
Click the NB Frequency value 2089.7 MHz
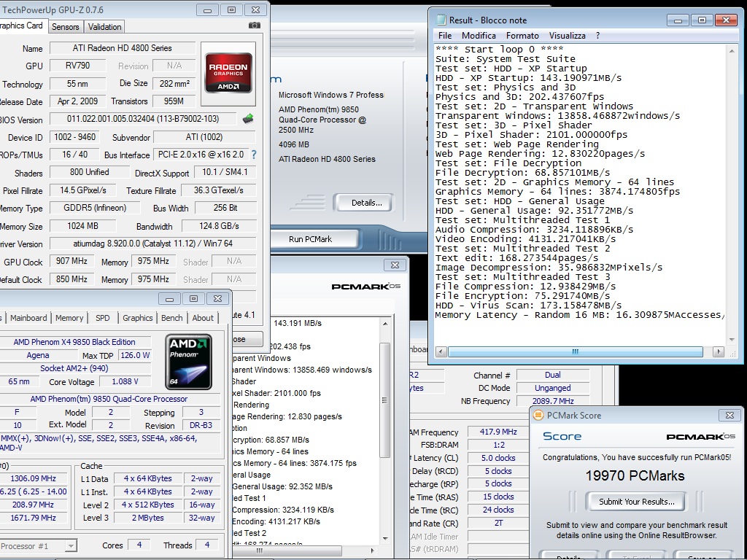click(x=553, y=401)
